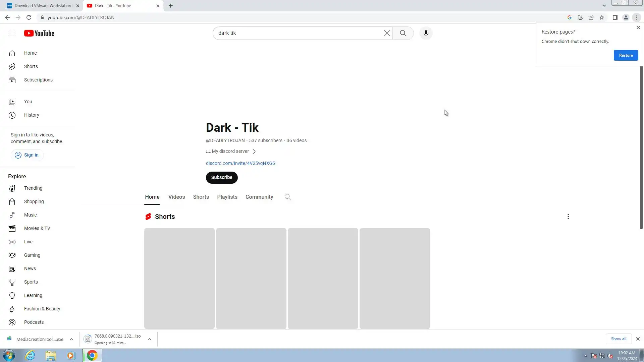644x362 pixels.
Task: Open Shorts section three-dot options menu
Action: (x=568, y=217)
